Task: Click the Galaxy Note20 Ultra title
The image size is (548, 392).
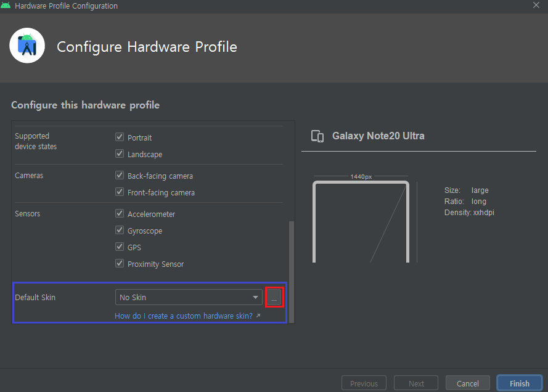Action: [x=378, y=136]
